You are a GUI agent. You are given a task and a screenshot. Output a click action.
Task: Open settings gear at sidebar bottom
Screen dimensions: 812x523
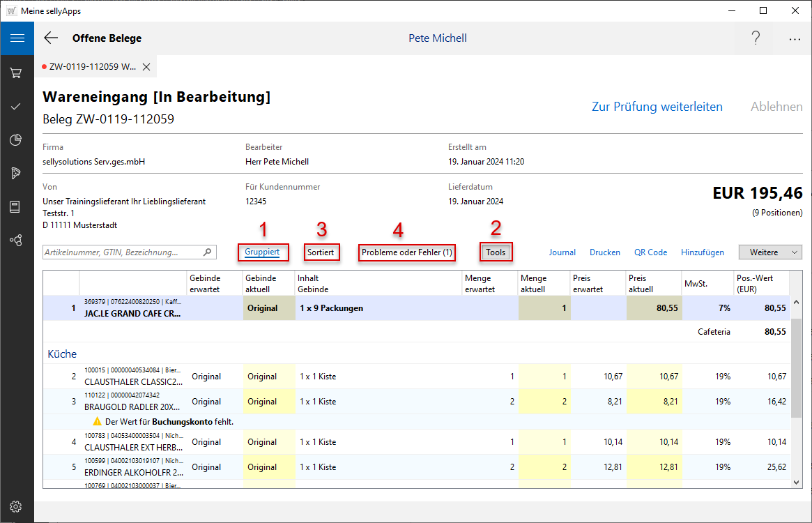[x=16, y=506]
